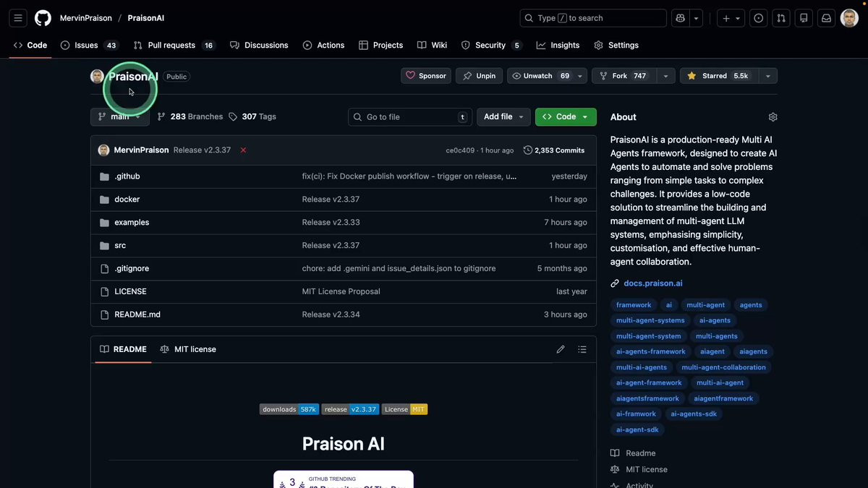Click the PraisonAI repository title
The height and width of the screenshot is (488, 868).
[x=133, y=77]
